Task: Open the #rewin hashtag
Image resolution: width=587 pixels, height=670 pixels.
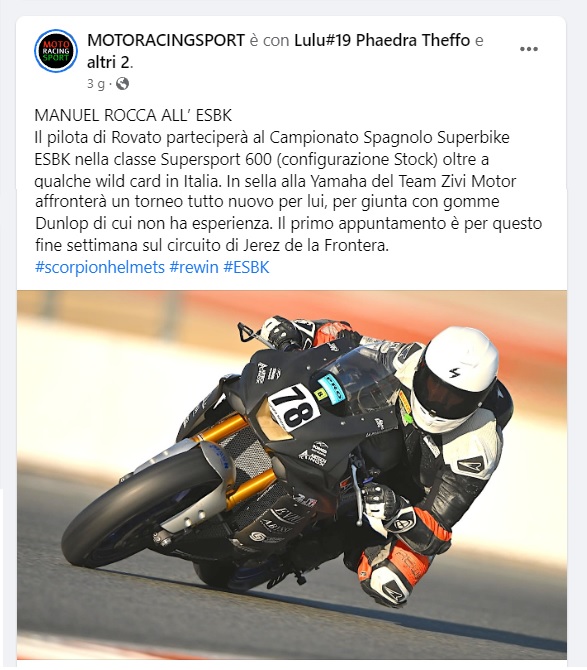Action: (194, 267)
